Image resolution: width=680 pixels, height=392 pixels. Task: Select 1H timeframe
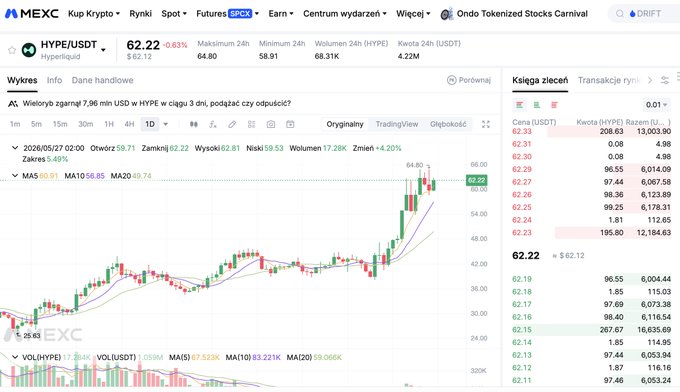109,124
